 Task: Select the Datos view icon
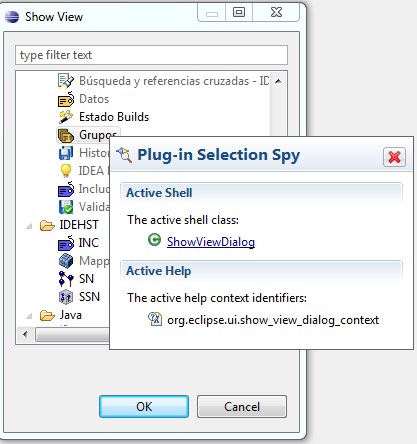(66, 99)
